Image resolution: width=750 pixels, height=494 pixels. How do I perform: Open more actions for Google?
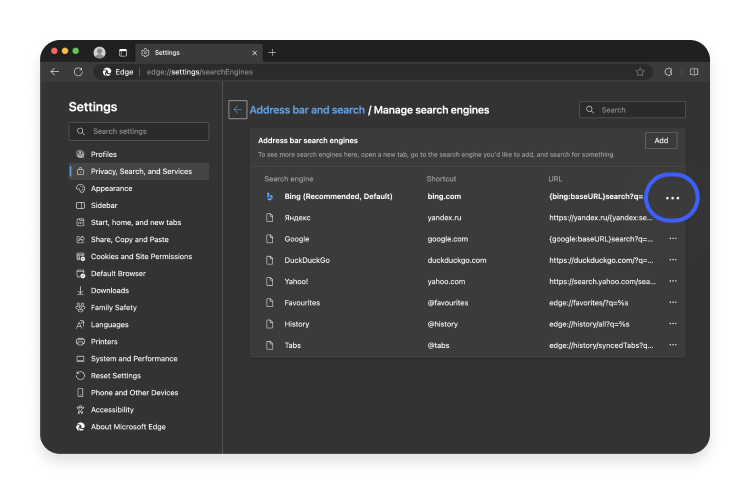click(x=673, y=239)
